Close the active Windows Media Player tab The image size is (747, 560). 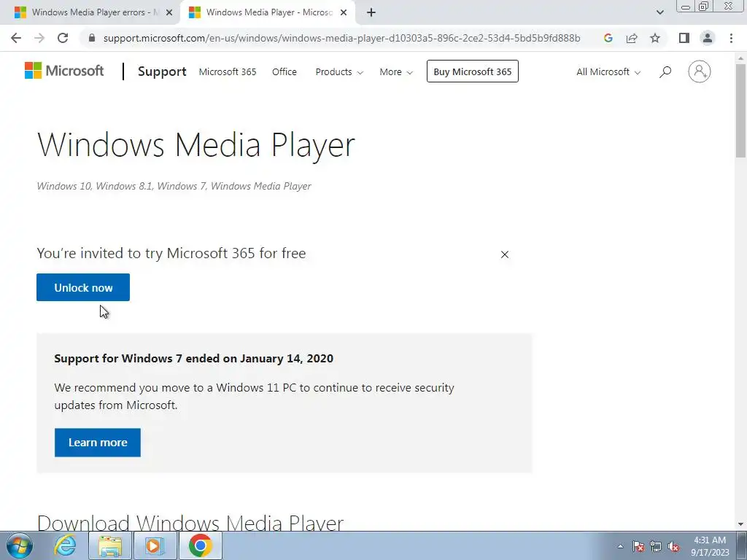(344, 13)
